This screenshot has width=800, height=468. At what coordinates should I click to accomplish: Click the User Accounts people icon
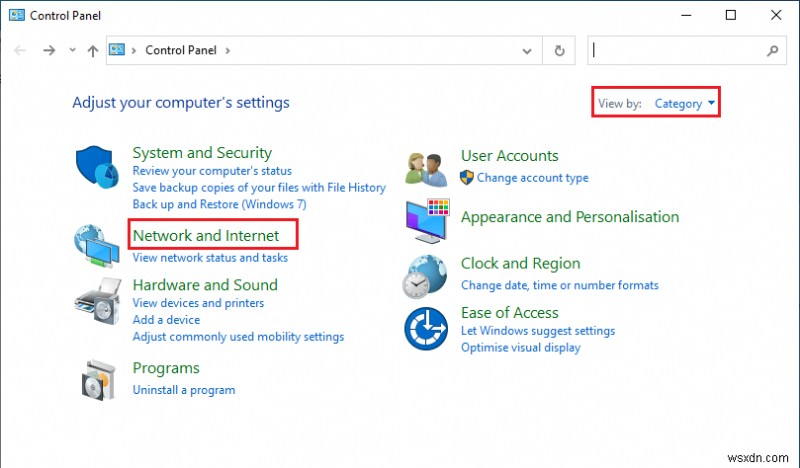coord(426,168)
